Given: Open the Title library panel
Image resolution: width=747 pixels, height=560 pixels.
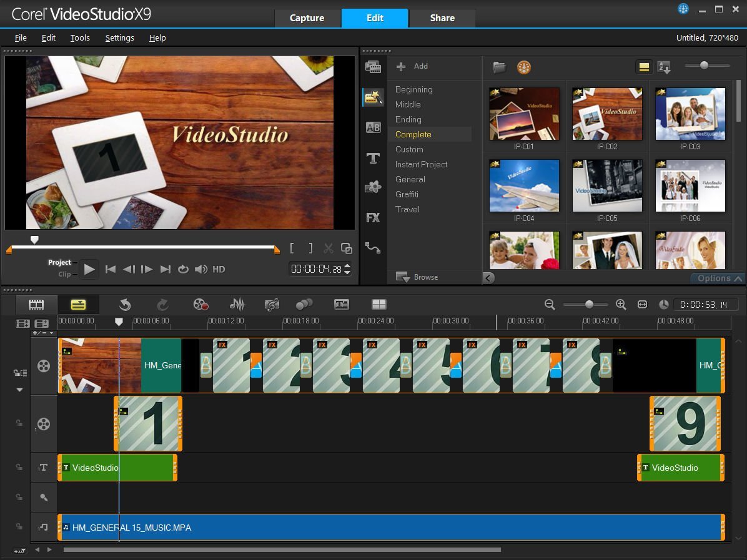Looking at the screenshot, I should [x=373, y=158].
